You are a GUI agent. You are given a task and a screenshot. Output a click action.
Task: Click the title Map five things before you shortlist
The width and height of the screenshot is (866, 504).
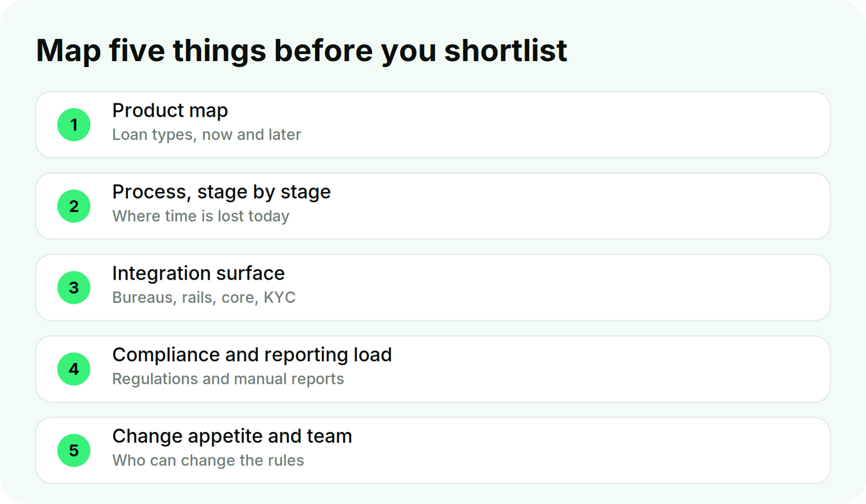pos(301,51)
